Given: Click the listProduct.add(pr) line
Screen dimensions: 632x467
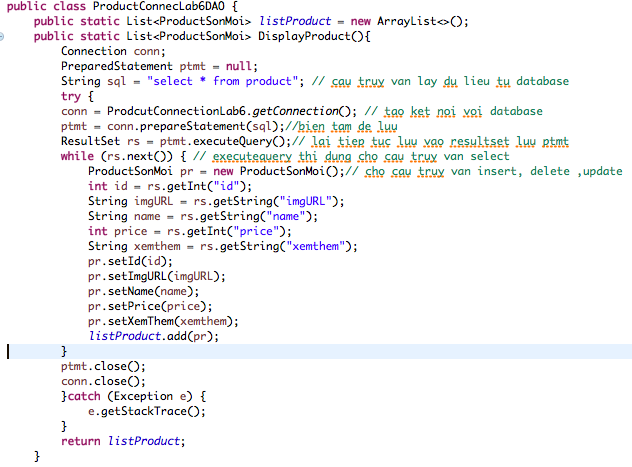Looking at the screenshot, I should click(153, 336).
